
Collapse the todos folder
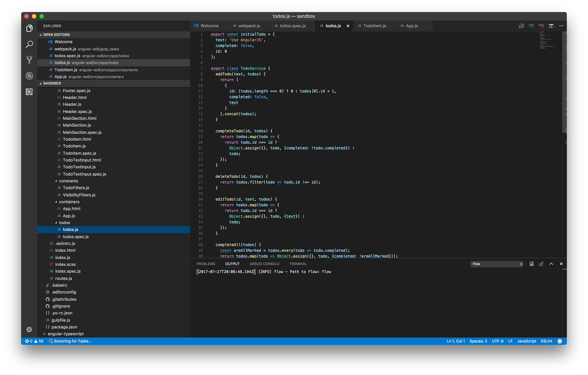(x=56, y=223)
